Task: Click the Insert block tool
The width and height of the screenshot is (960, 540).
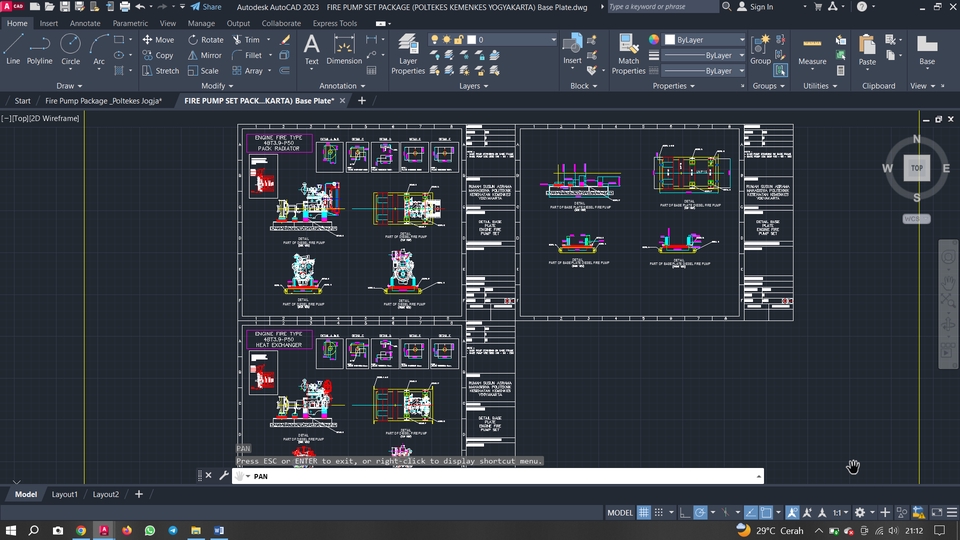Action: (x=572, y=49)
